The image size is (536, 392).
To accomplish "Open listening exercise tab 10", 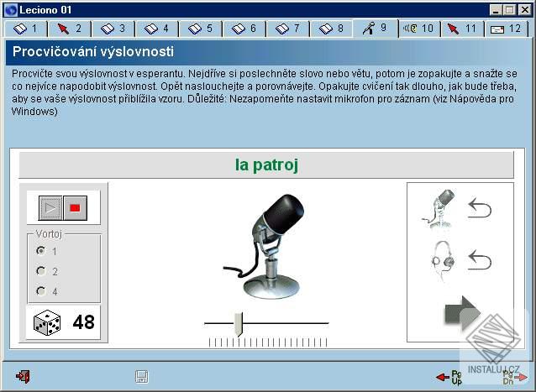I will point(419,29).
